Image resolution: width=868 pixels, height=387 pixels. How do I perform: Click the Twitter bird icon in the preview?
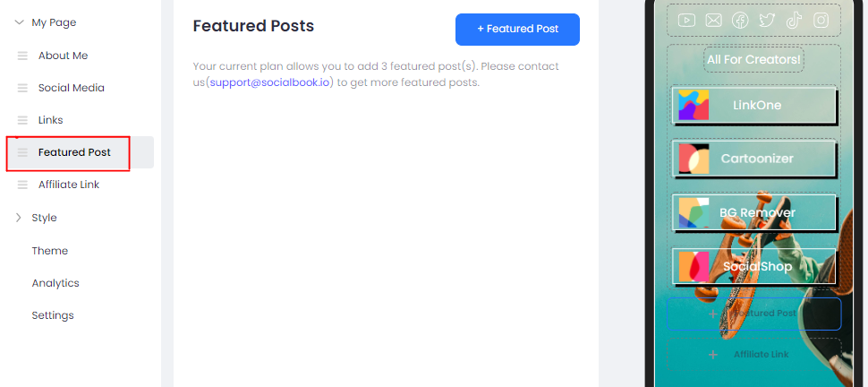767,20
